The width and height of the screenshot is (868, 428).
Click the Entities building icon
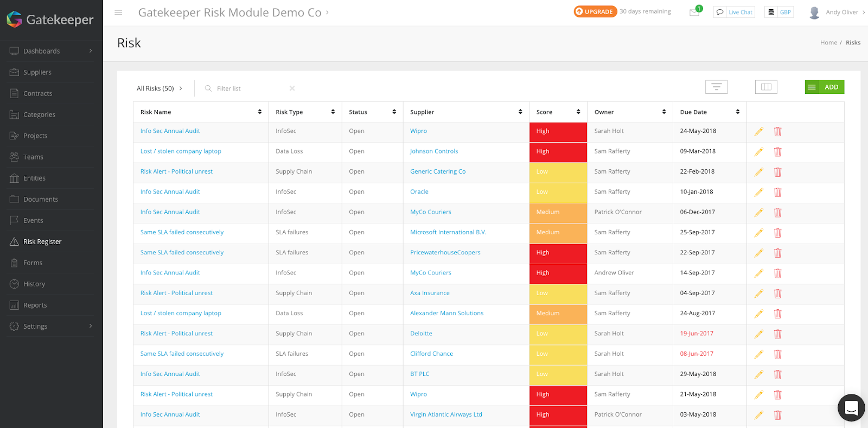(14, 178)
